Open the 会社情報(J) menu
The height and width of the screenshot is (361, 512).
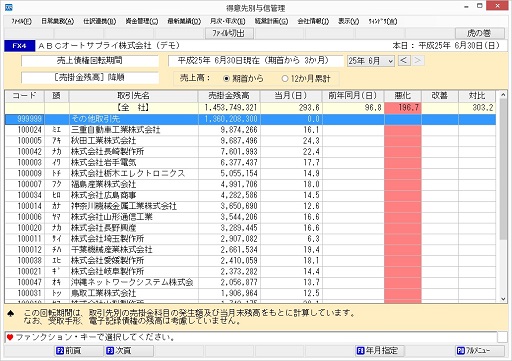click(313, 21)
